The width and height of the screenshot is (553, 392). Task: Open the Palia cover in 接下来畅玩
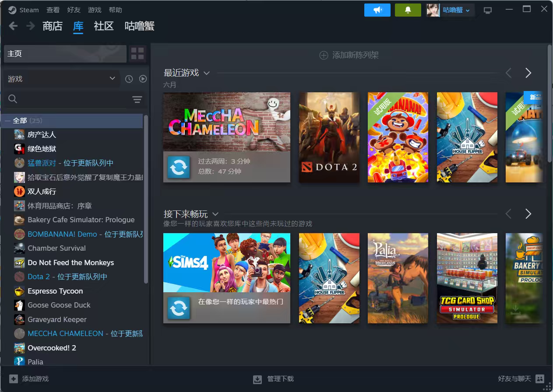398,278
